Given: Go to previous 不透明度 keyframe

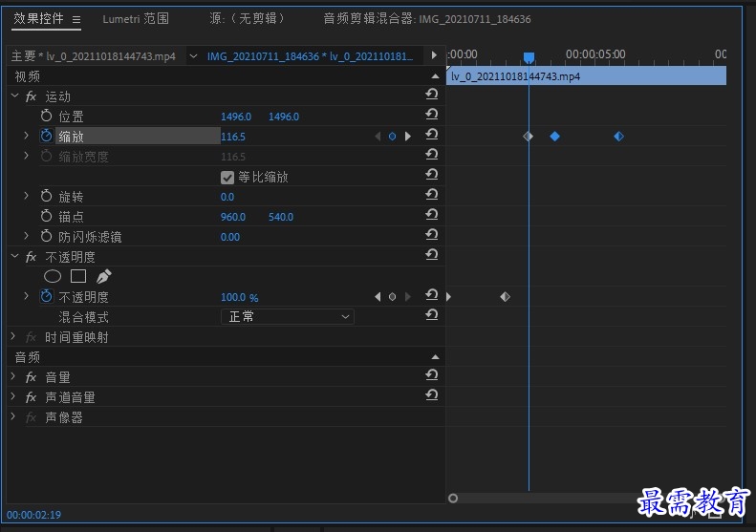Looking at the screenshot, I should click(378, 297).
